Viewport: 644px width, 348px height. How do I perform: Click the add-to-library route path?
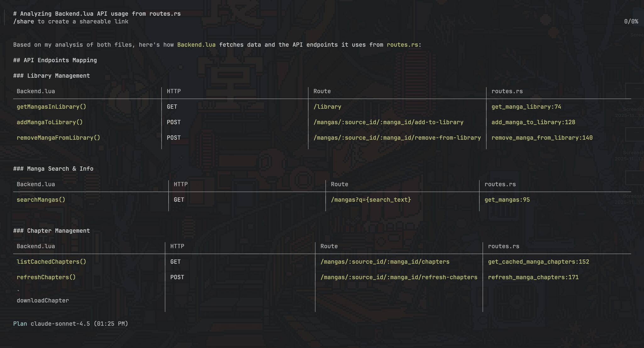tap(388, 122)
